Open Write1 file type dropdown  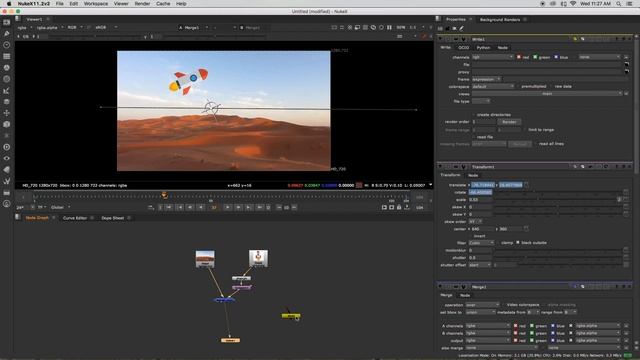coord(481,101)
